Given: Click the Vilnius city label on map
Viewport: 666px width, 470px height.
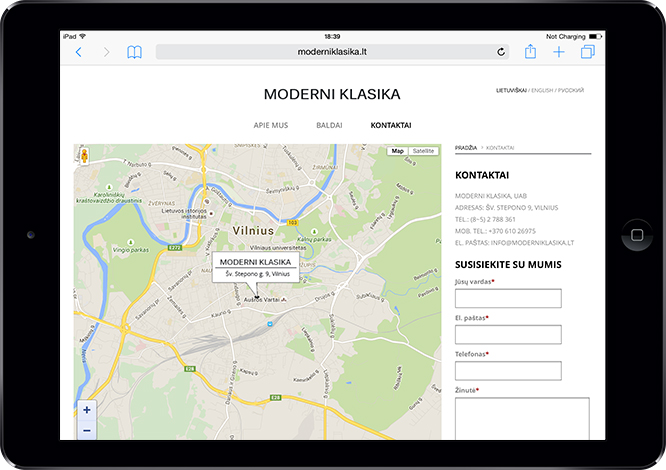Looking at the screenshot, I should 253,231.
